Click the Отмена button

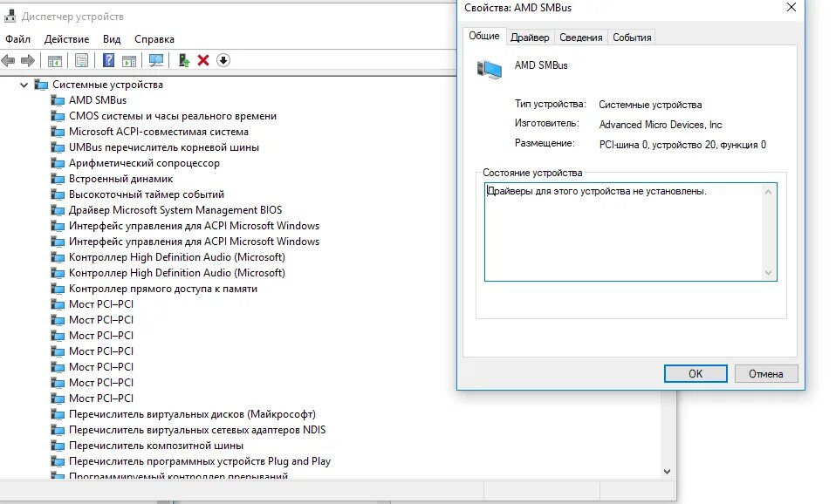click(765, 373)
